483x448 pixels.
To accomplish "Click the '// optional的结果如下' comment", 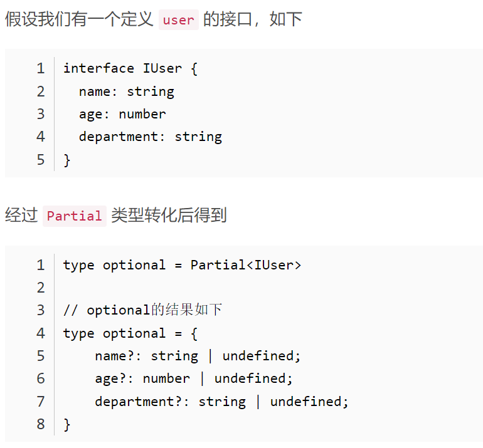I will click(142, 310).
